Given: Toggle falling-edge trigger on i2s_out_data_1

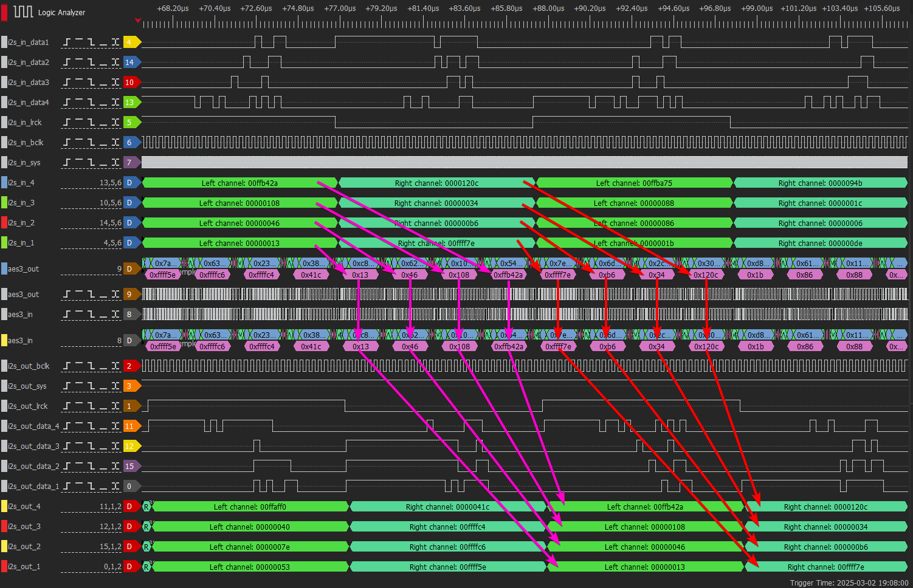Looking at the screenshot, I should 91,487.
